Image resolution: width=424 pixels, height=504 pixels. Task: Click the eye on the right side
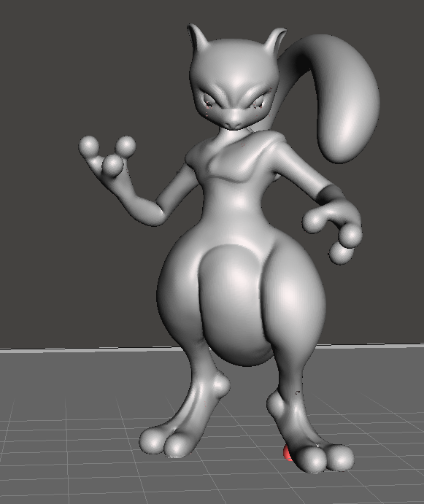coord(258,102)
